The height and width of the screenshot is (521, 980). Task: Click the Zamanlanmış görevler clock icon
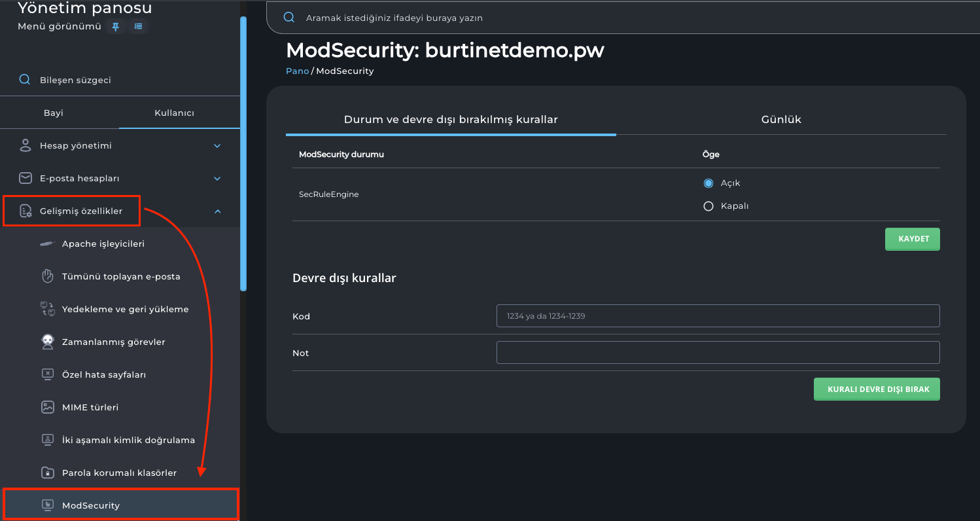tap(46, 341)
